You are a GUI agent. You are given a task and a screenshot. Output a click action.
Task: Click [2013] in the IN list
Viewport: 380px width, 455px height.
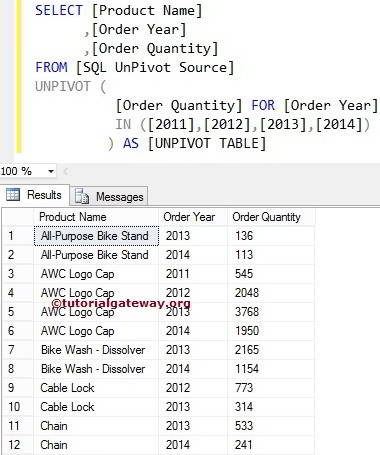pyautogui.click(x=283, y=125)
